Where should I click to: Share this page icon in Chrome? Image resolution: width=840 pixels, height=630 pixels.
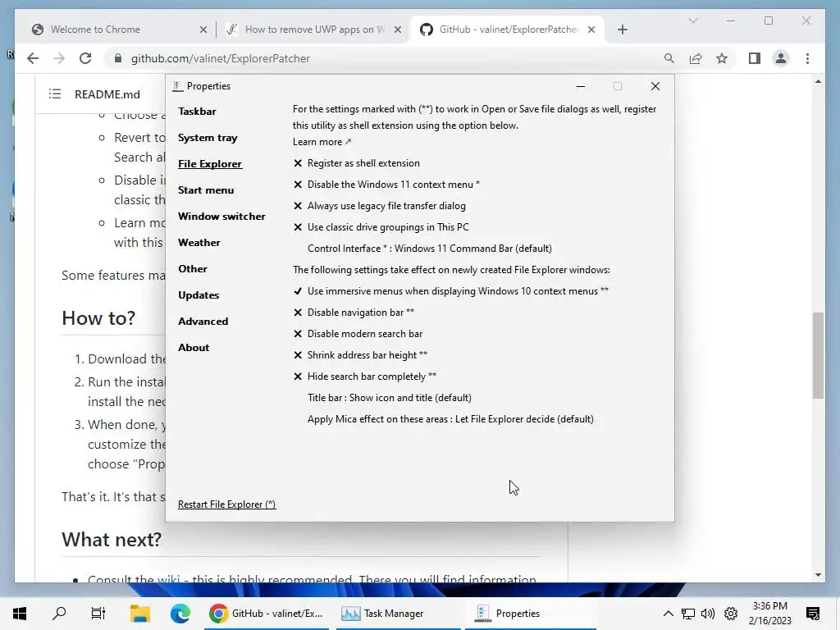pyautogui.click(x=696, y=58)
